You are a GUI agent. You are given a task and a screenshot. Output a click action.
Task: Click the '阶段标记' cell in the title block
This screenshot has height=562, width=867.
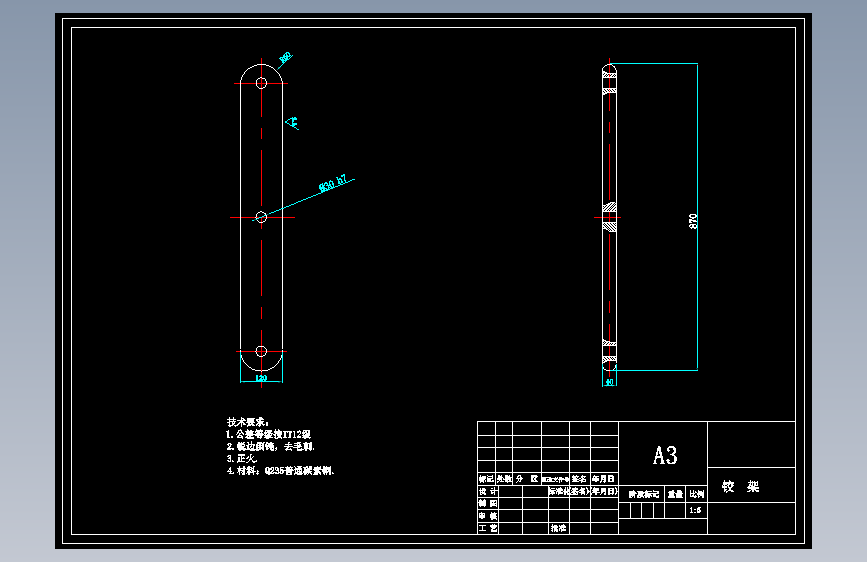(x=643, y=494)
